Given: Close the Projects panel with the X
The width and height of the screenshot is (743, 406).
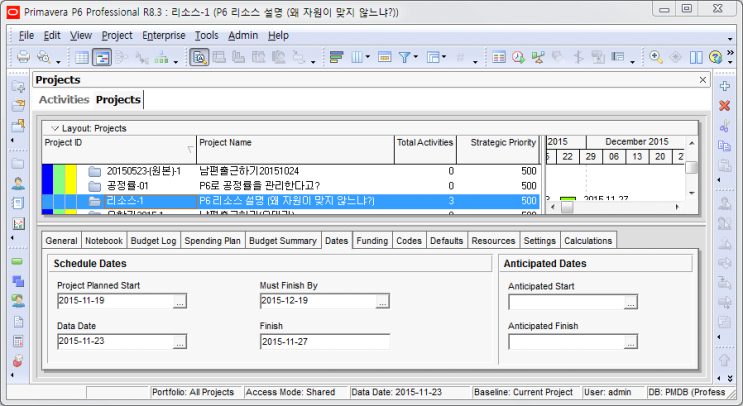Looking at the screenshot, I should point(703,80).
